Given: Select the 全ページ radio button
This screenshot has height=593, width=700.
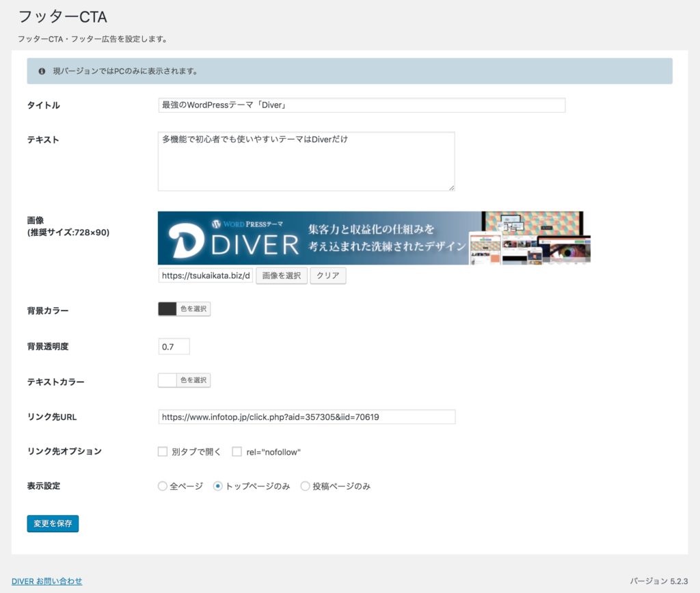Looking at the screenshot, I should pyautogui.click(x=163, y=486).
